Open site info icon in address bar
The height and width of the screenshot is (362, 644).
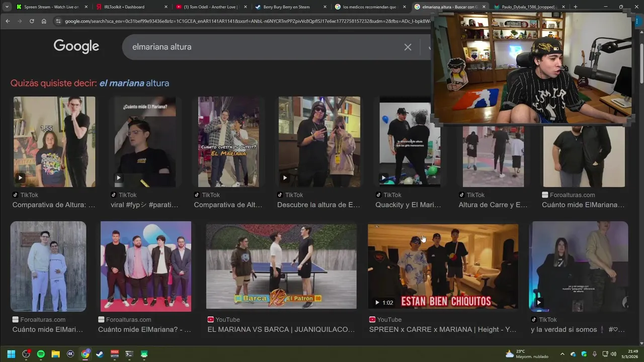[x=58, y=21]
